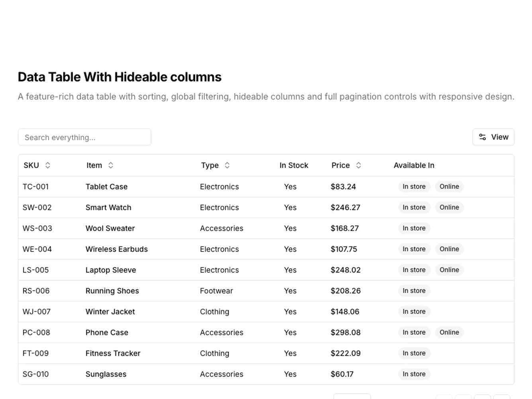The height and width of the screenshot is (399, 532).
Task: Click the In store badge for Tablet Case
Action: (414, 186)
